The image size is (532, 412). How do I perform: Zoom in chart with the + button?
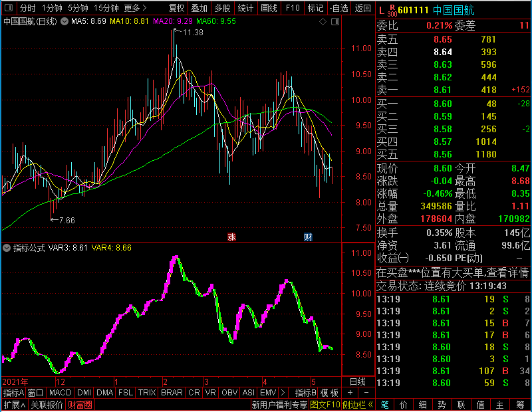click(350, 392)
